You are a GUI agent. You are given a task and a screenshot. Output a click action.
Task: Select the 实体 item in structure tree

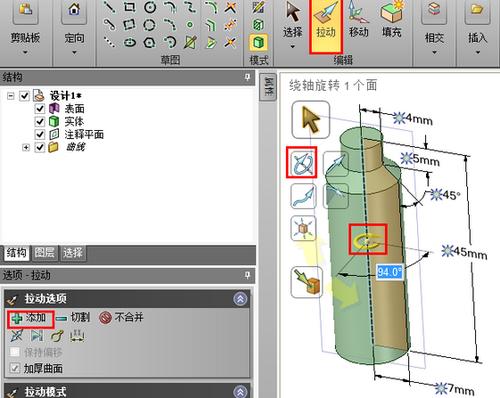(74, 121)
